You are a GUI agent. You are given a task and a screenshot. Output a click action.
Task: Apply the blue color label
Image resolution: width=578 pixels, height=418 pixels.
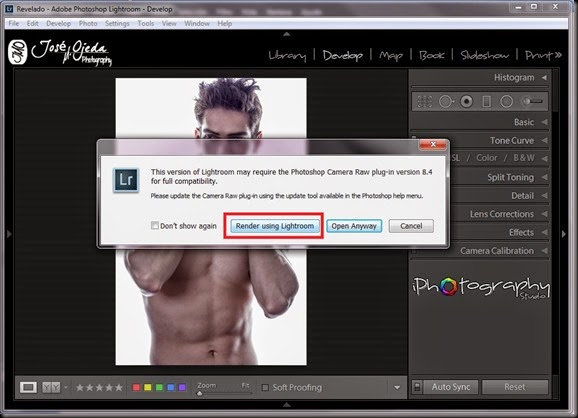[171, 387]
